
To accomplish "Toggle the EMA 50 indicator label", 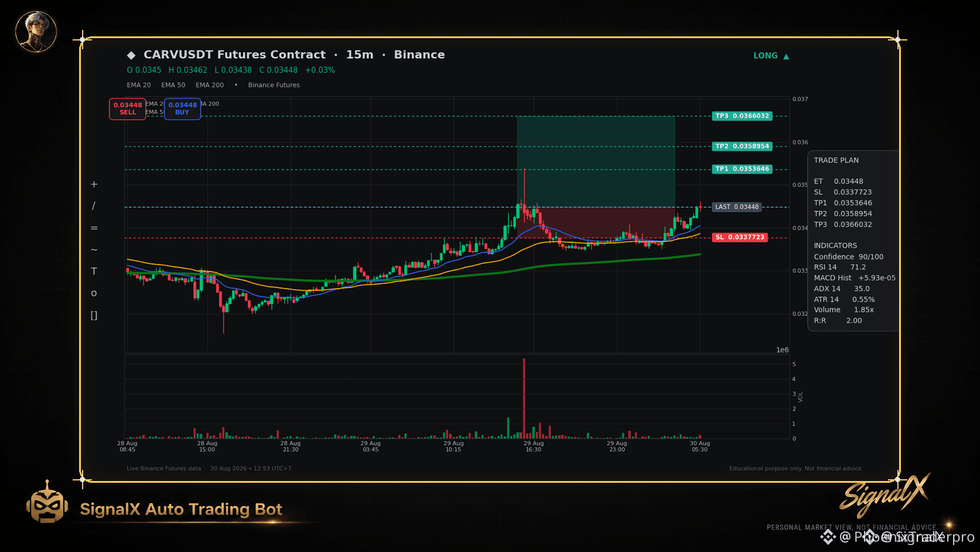I will pyautogui.click(x=173, y=85).
